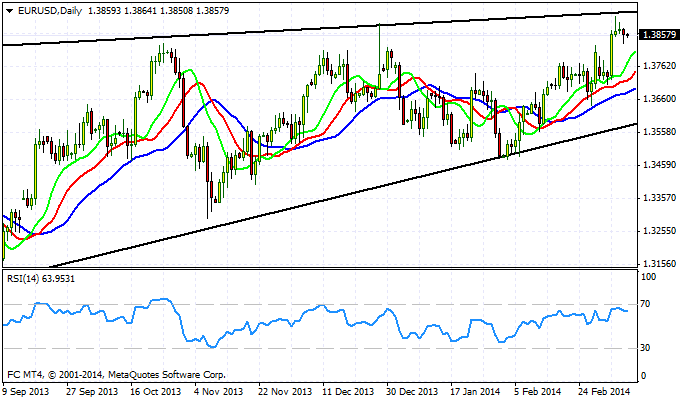Select the MetaQuotes Software Corp. copyright text

click(x=117, y=374)
